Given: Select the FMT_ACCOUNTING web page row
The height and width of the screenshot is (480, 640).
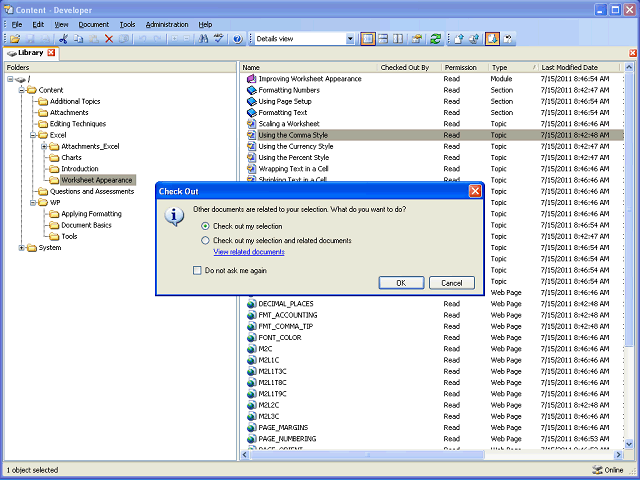Looking at the screenshot, I should point(433,315).
